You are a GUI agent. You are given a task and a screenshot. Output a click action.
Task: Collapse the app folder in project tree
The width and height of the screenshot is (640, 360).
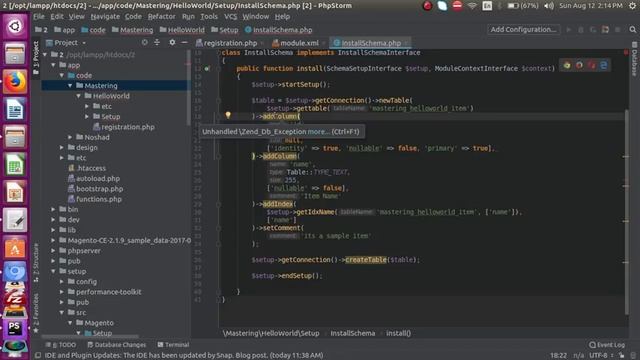(x=53, y=65)
